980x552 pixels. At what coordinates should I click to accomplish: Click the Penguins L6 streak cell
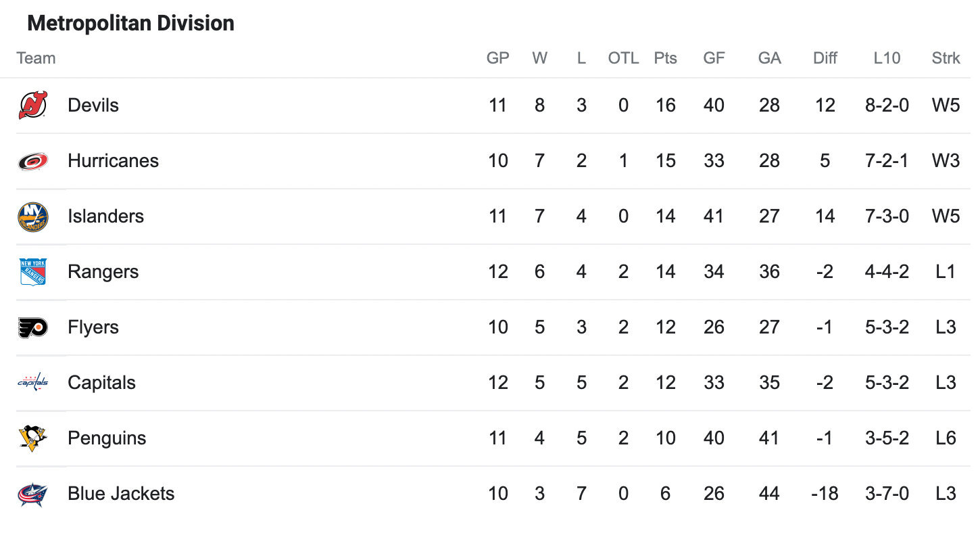[x=946, y=438]
